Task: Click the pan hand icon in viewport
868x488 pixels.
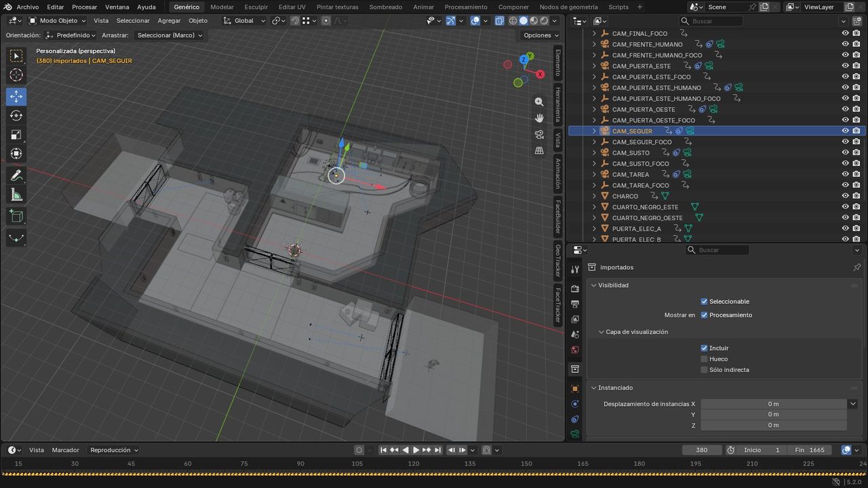Action: point(539,118)
